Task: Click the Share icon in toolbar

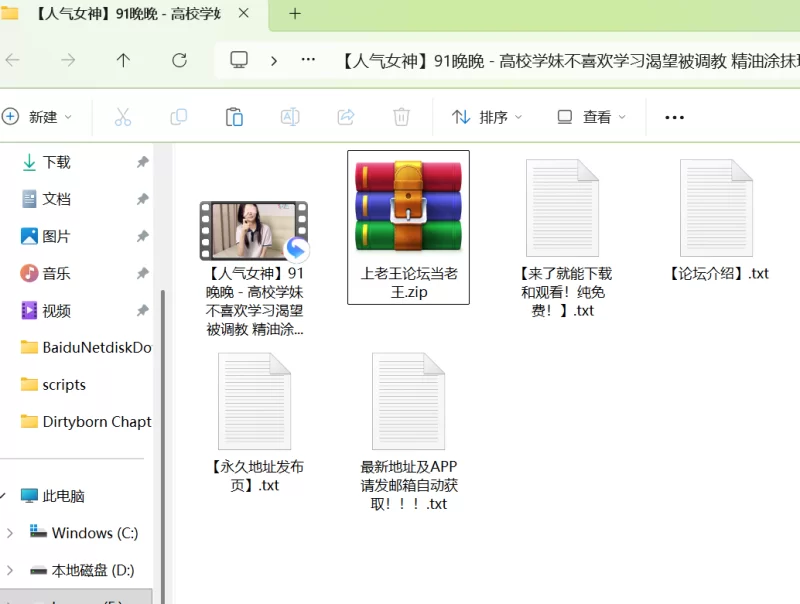Action: [x=346, y=117]
